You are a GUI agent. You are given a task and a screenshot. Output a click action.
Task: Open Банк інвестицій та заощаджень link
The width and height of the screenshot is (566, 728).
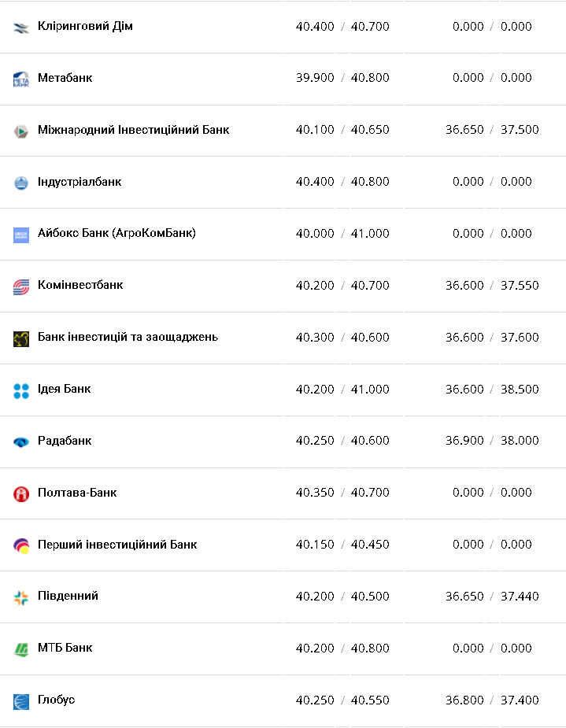128,337
